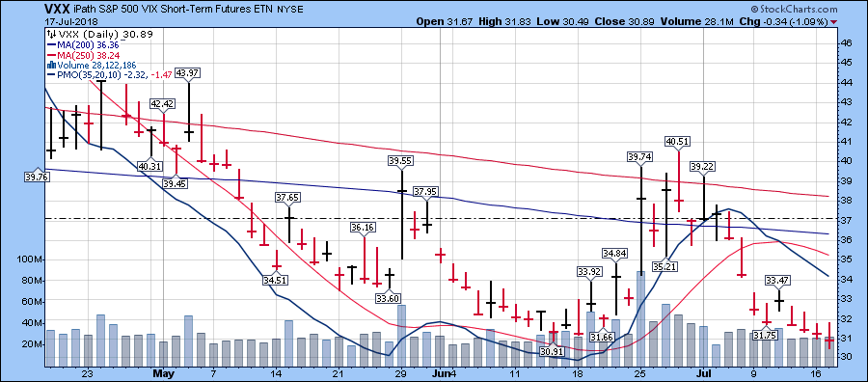Click the 34.84 price label
This screenshot has height=382, width=868.
coord(615,254)
